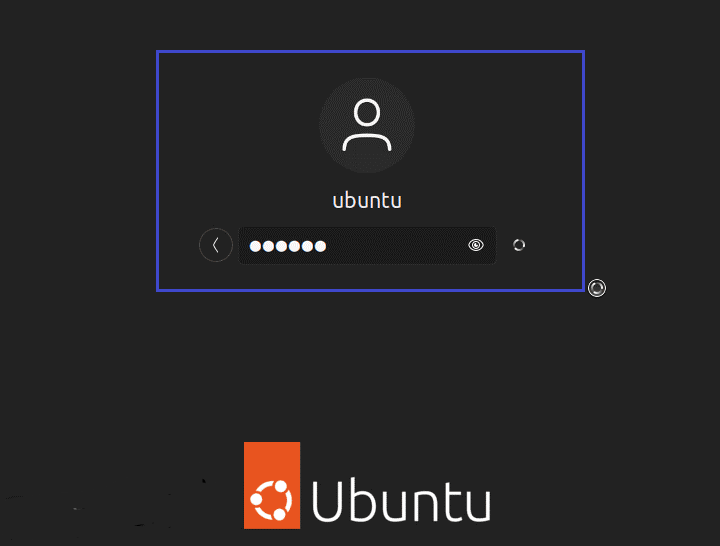Reveal the password with the eye icon
Image resolution: width=720 pixels, height=546 pixels.
tap(476, 245)
